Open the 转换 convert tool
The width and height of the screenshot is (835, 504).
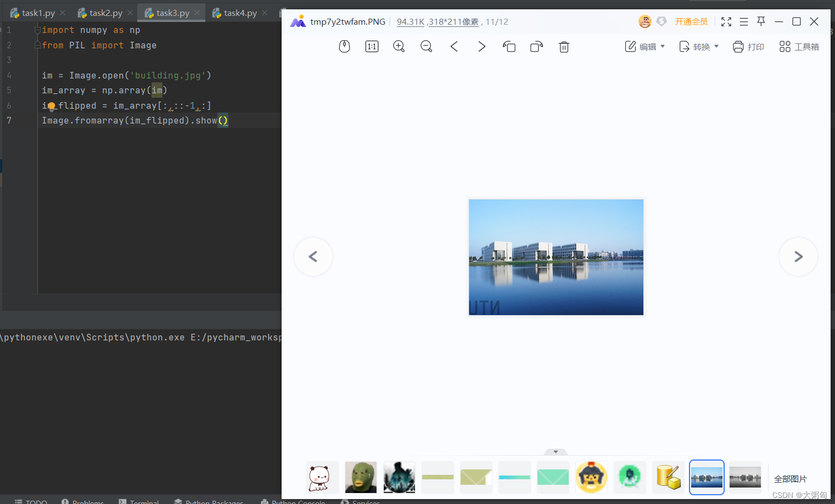point(694,47)
